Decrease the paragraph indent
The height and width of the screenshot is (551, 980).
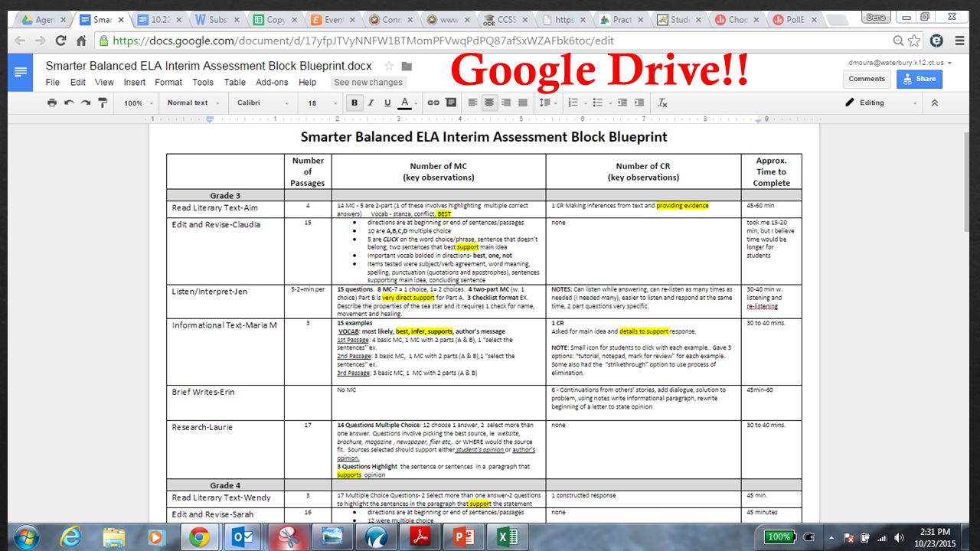tap(622, 103)
